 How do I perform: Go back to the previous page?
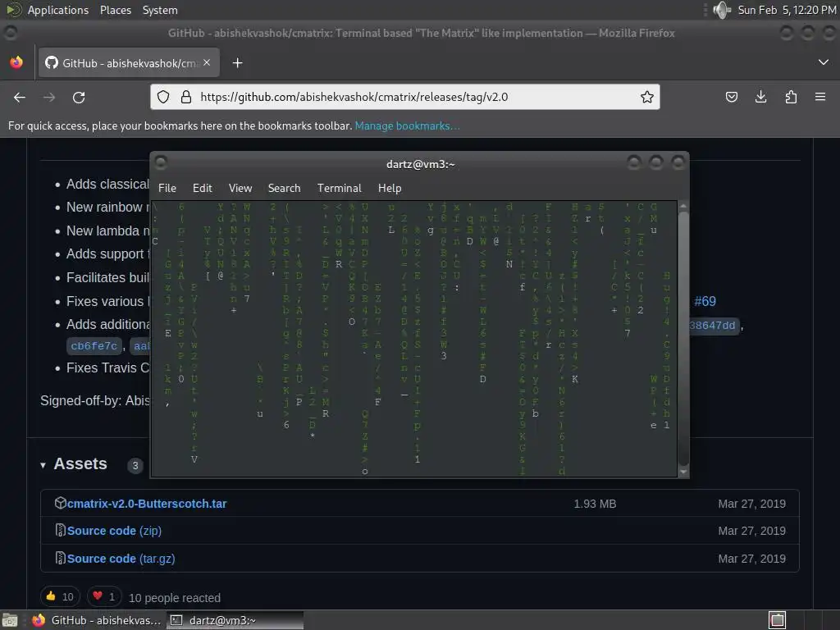pos(20,98)
